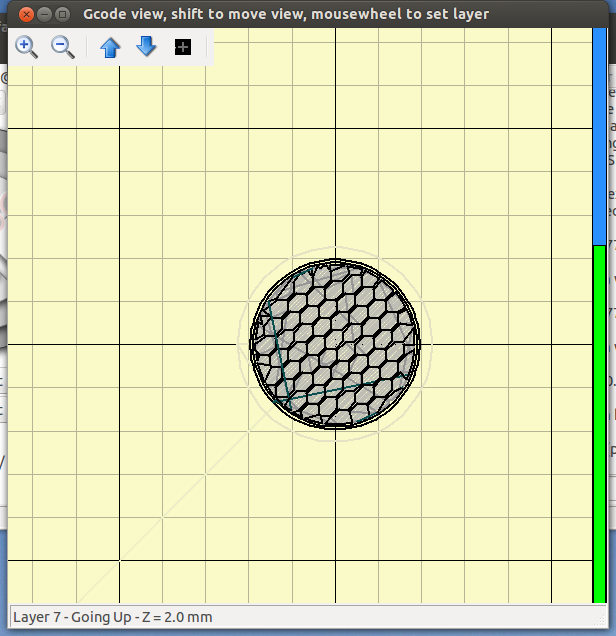This screenshot has height=636, width=616.
Task: Close the Gcode view window
Action: click(x=26, y=14)
